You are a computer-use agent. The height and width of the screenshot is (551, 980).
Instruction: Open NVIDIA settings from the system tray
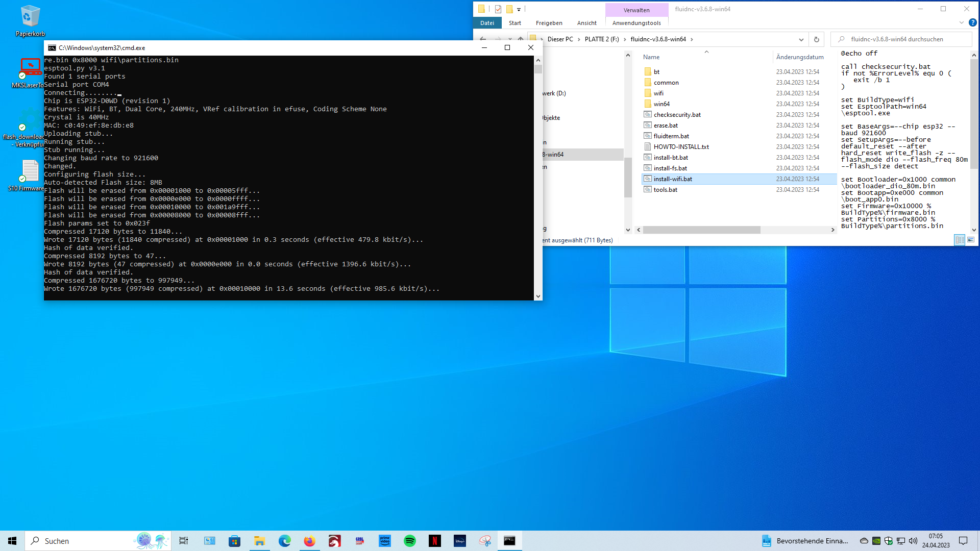coord(876,541)
